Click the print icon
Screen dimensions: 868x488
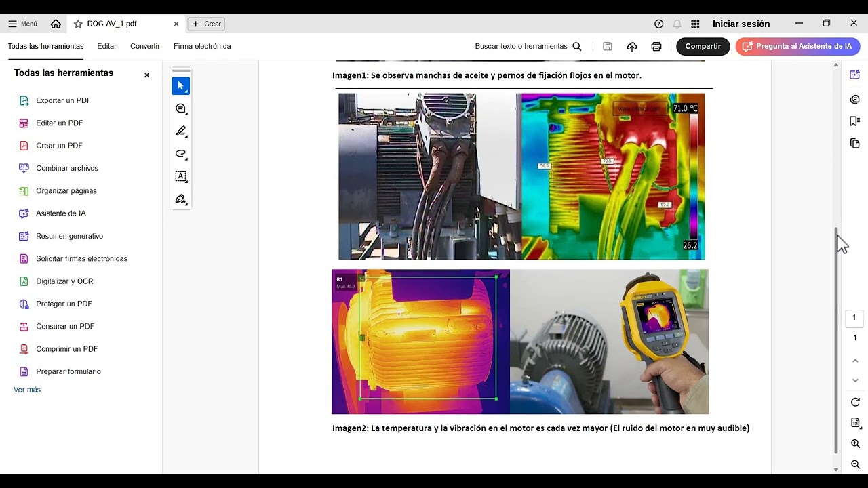pos(656,46)
